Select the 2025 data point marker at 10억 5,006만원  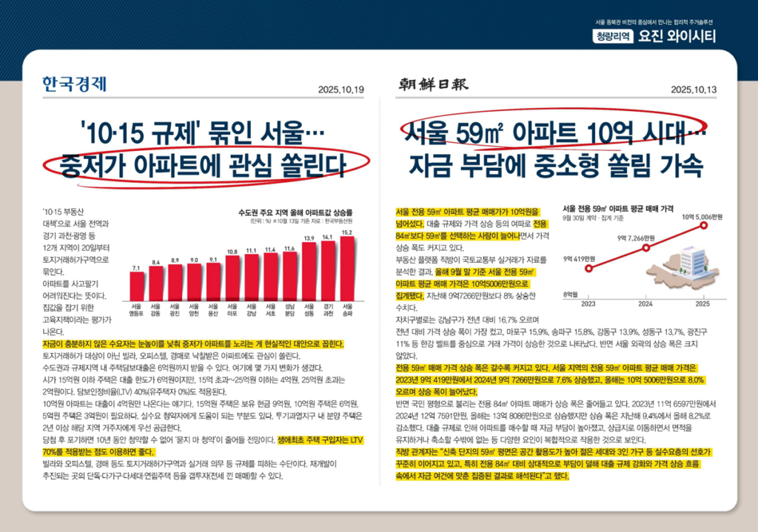coord(703,226)
